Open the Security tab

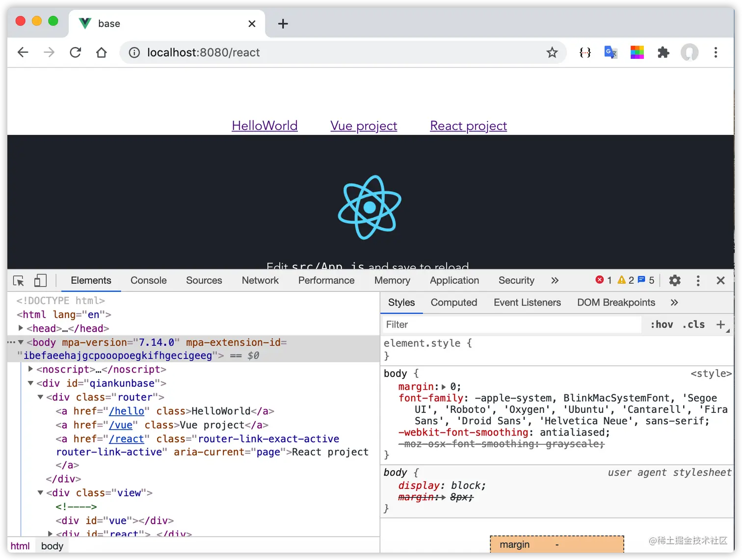pyautogui.click(x=516, y=280)
